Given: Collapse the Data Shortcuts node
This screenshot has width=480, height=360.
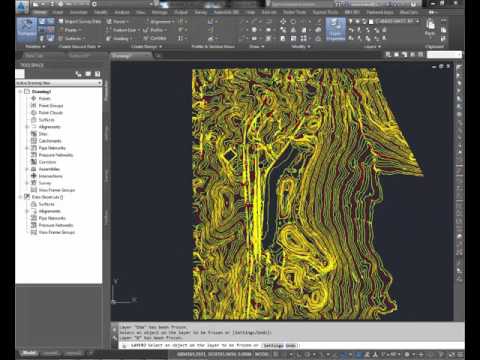Looking at the screenshot, I should point(20,197).
